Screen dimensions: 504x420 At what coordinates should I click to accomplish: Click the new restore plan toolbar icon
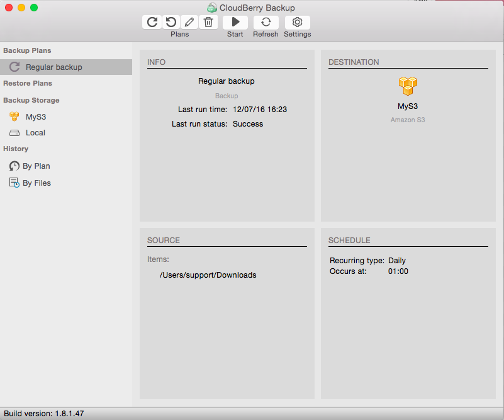click(x=171, y=22)
